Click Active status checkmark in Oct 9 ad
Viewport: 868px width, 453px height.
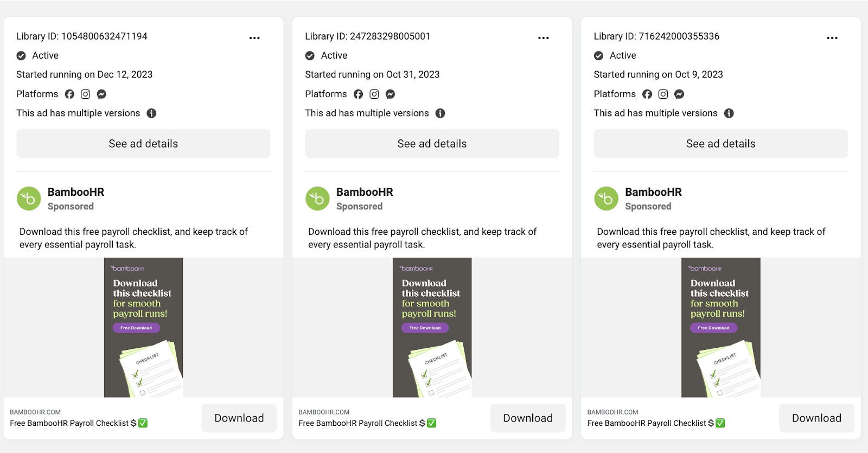pos(598,56)
